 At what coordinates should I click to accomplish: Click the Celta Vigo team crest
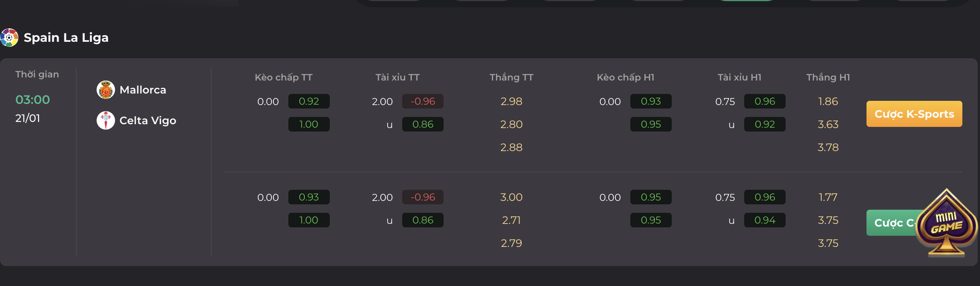click(x=106, y=120)
